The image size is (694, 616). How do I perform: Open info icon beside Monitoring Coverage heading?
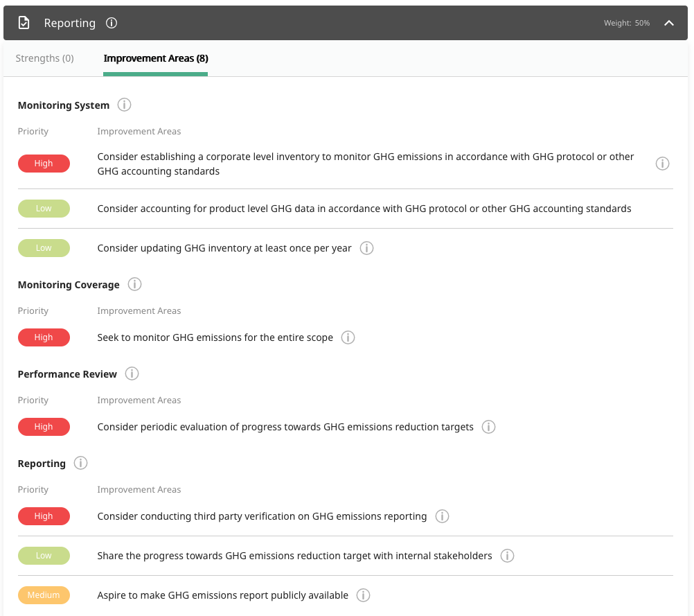click(x=135, y=285)
